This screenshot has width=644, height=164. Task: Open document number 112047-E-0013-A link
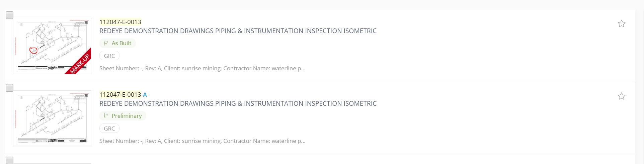123,95
